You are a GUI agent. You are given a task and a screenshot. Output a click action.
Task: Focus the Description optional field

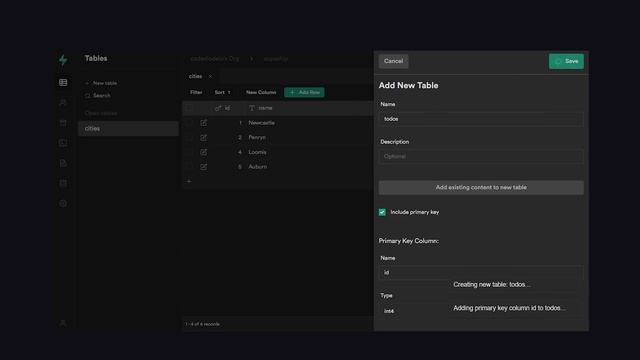pos(481,156)
